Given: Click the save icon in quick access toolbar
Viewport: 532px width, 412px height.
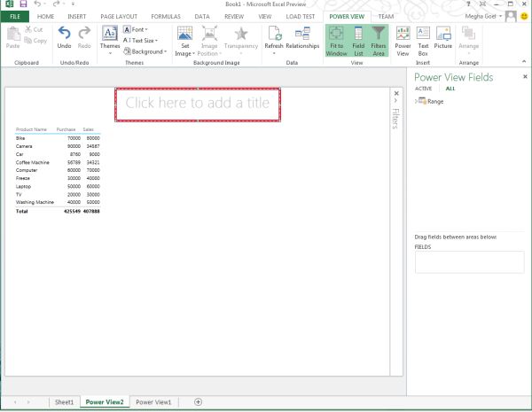Looking at the screenshot, I should click(x=23, y=4).
